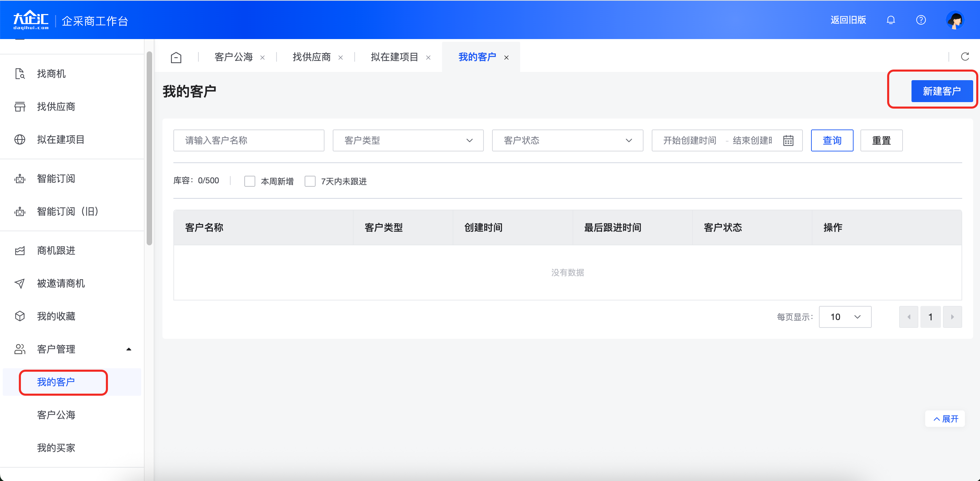
Task: Click the 开始创建时间 date field
Action: (690, 141)
